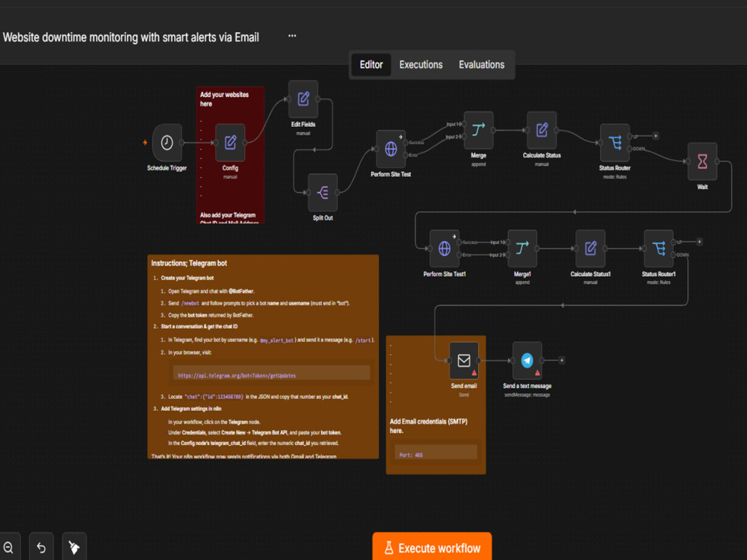Viewport: 747px width, 560px height.
Task: Click the Schedule Trigger lightning bolt icon
Action: tap(145, 143)
